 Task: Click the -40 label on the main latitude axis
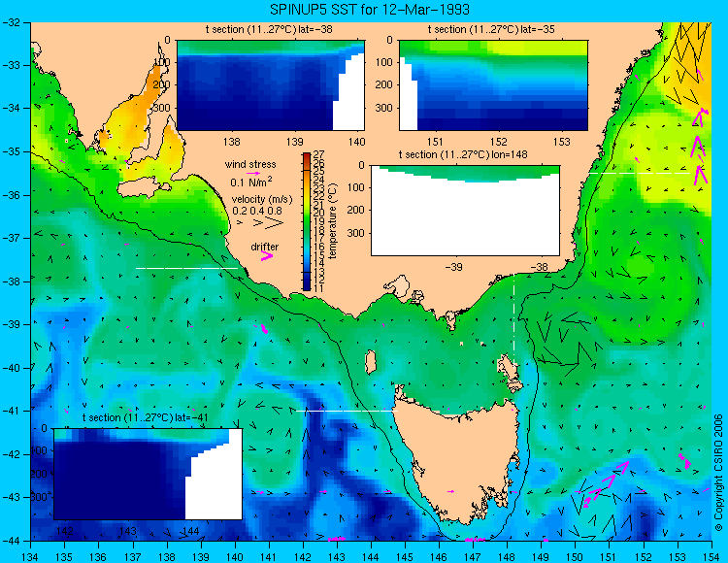tap(11, 368)
